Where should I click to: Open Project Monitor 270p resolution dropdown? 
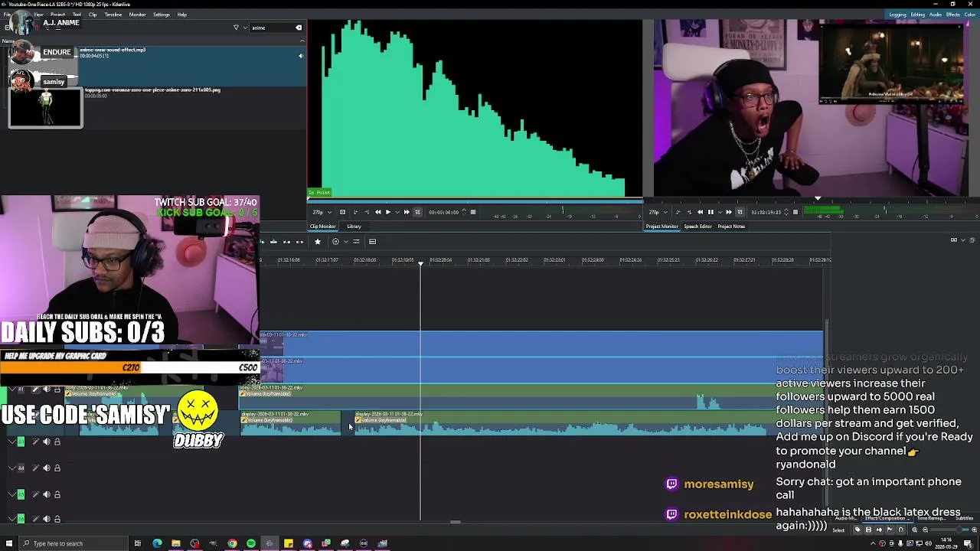tap(658, 212)
